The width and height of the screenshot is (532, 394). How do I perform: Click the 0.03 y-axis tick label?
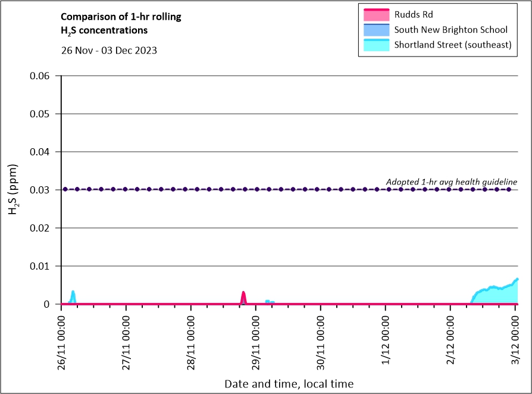(x=42, y=190)
